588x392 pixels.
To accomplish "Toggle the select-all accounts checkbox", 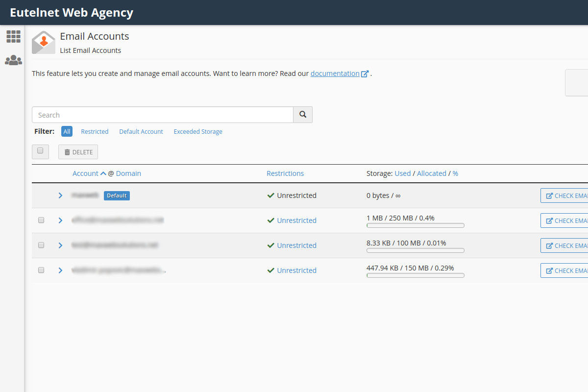I will 40,151.
